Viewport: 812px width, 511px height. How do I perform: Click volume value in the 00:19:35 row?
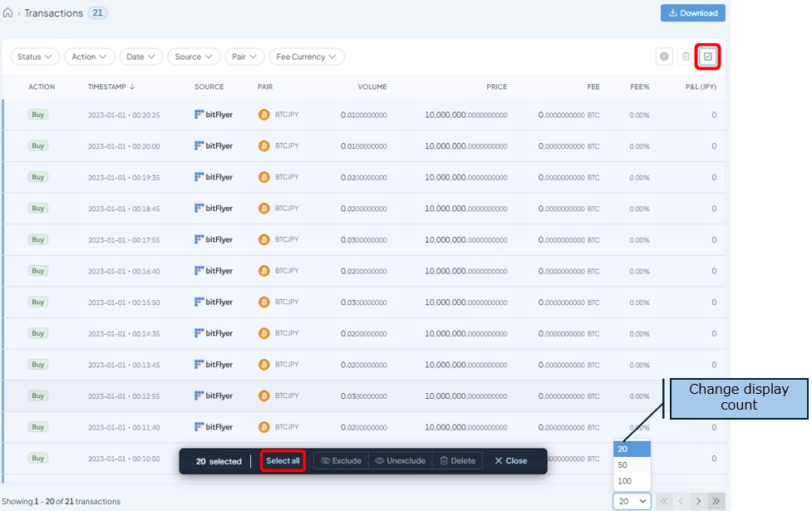(363, 177)
